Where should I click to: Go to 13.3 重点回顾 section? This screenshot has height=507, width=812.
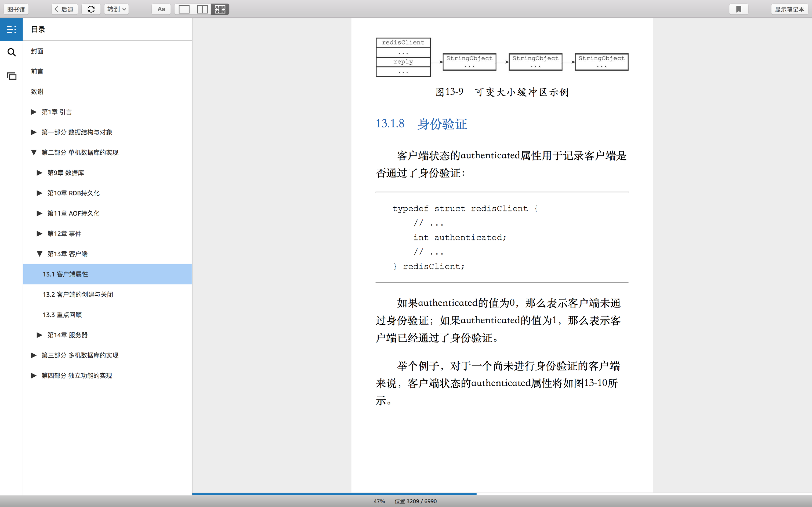click(62, 315)
